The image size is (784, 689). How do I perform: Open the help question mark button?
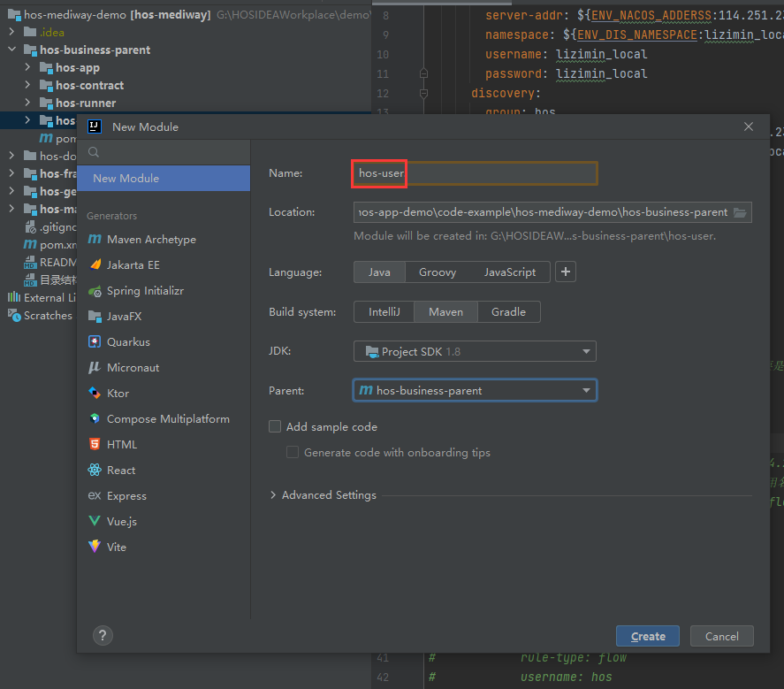[103, 635]
